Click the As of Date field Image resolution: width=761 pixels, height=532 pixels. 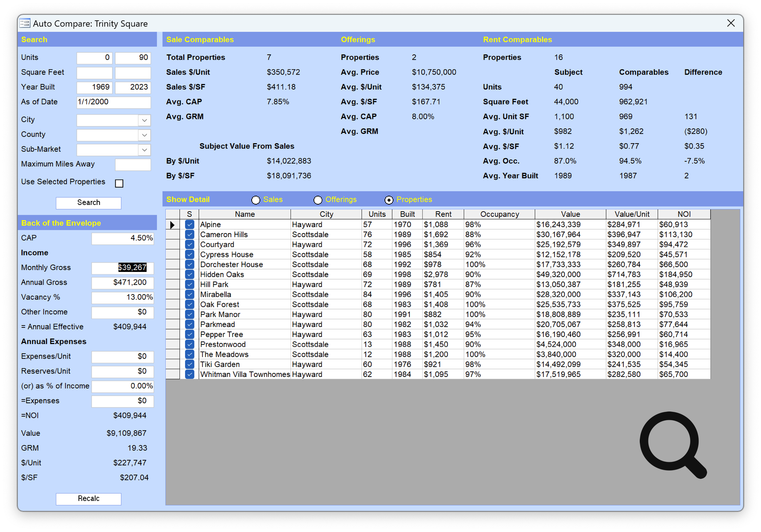pos(114,102)
